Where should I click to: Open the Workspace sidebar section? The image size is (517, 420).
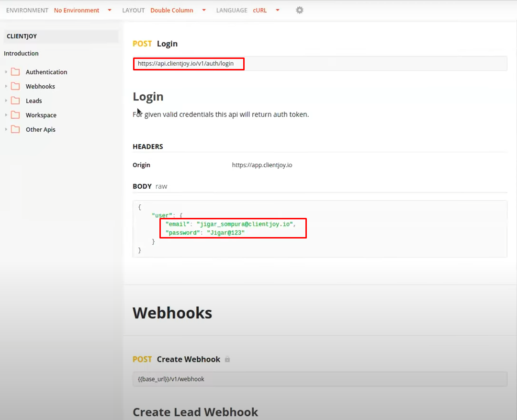(x=41, y=115)
